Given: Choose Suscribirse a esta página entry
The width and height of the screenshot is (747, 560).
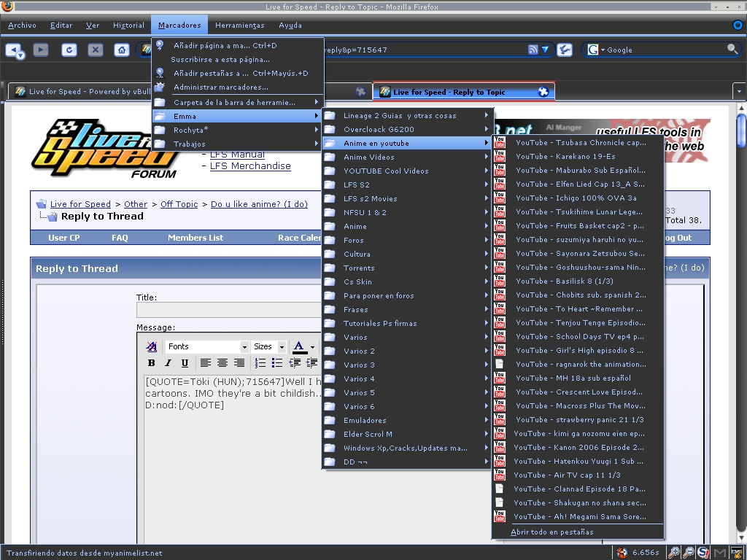Looking at the screenshot, I should pos(237,60).
